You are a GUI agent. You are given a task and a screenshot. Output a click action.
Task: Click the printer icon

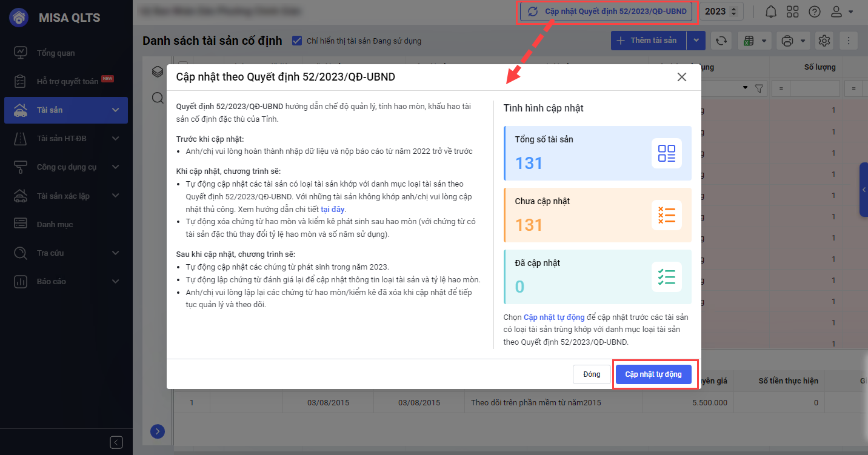click(x=787, y=41)
